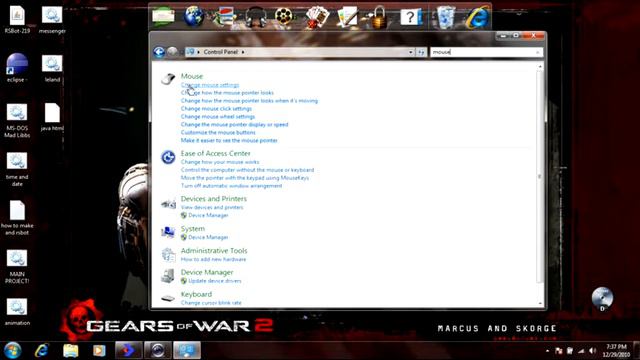Click scrollbar down arrow in Control Panel
The height and width of the screenshot is (360, 640).
point(540,303)
